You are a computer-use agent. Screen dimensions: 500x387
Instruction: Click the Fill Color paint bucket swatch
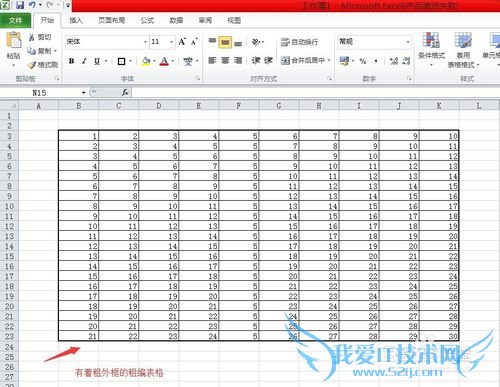pos(146,61)
